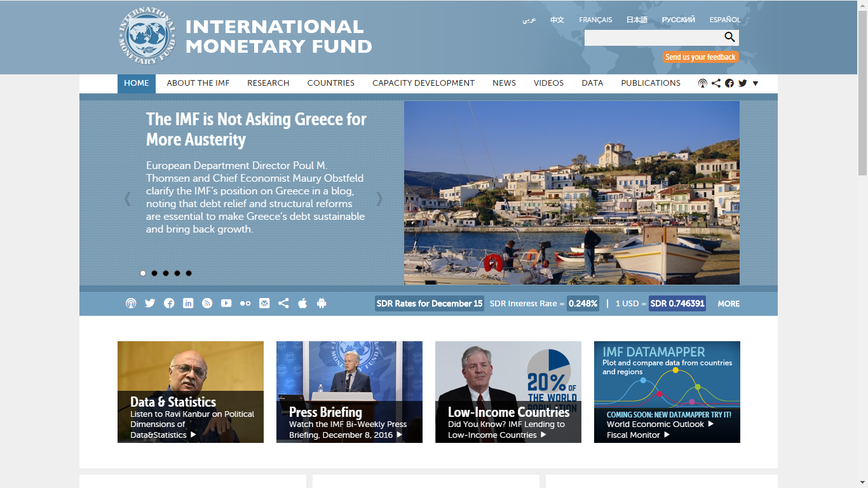Click the IMF seal logo
Image resolution: width=868 pixels, height=488 pixels.
click(147, 36)
